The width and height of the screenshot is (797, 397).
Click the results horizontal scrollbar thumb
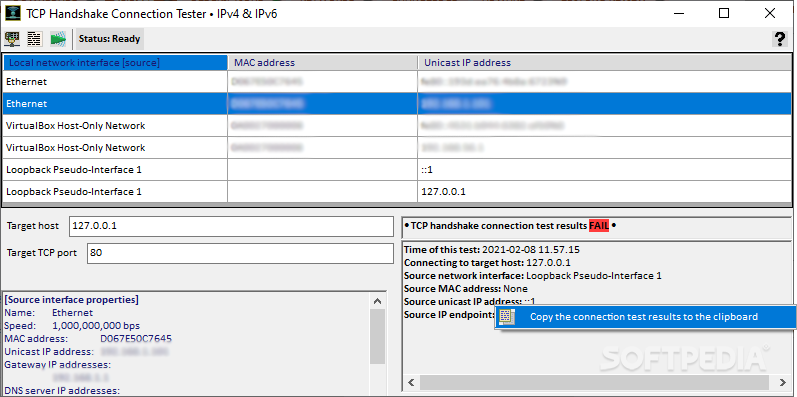pos(594,382)
